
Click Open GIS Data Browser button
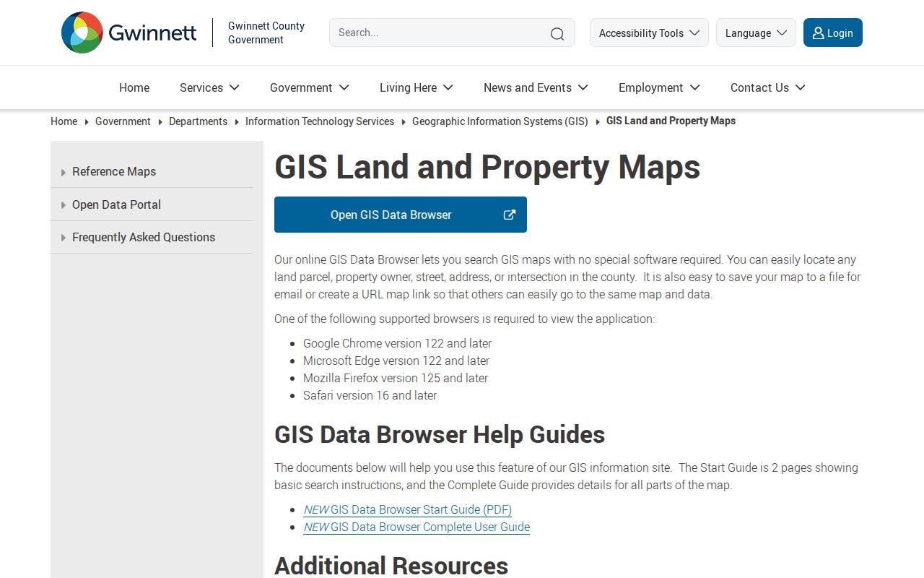(401, 215)
